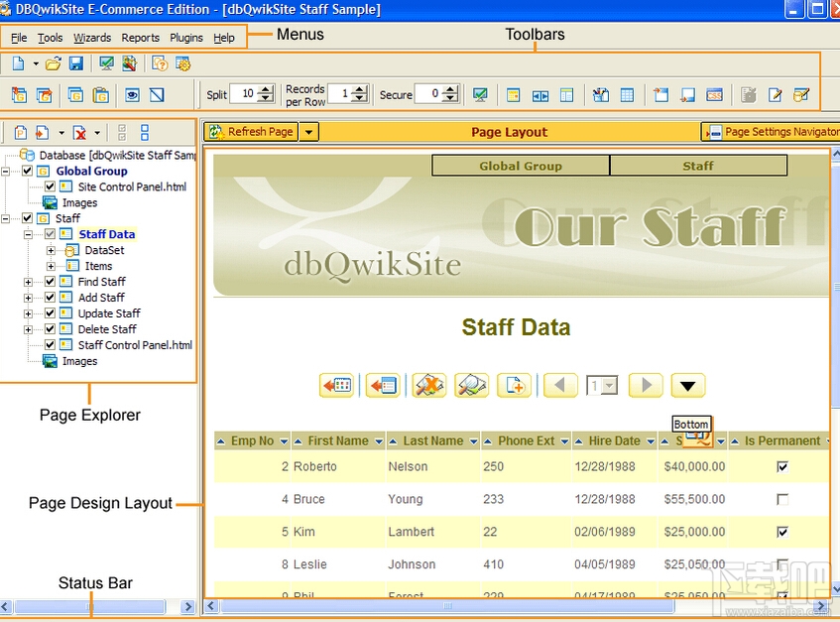Screen dimensions: 840x622
Task: Open the Wizards menu
Action: (92, 38)
